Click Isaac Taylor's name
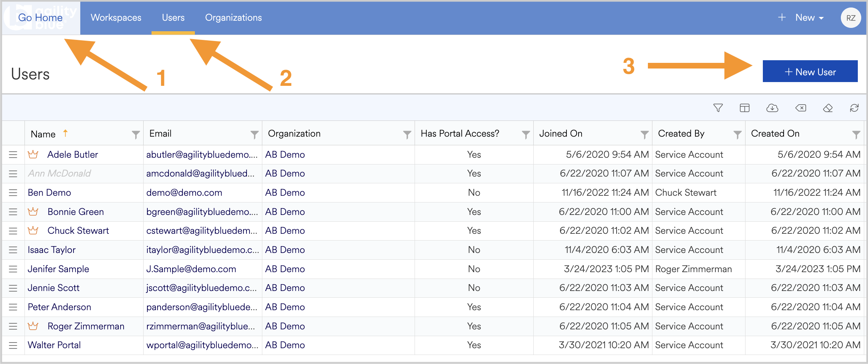The width and height of the screenshot is (868, 364). 52,250
